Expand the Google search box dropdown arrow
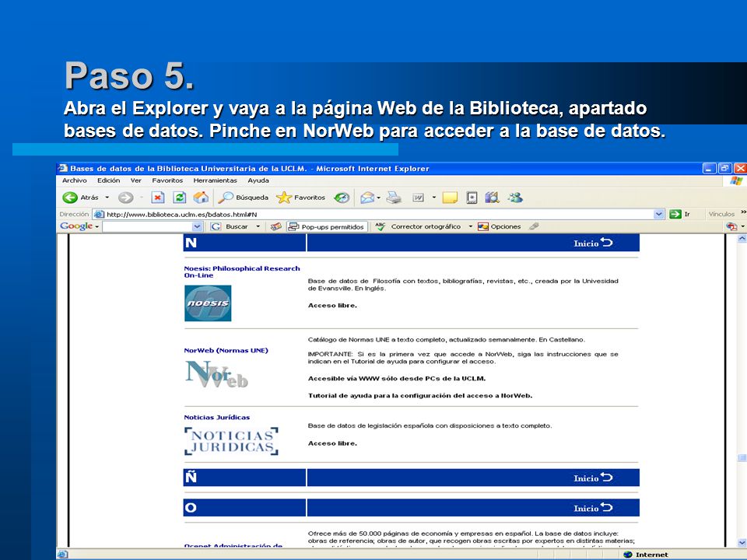The height and width of the screenshot is (560, 747). [x=198, y=226]
